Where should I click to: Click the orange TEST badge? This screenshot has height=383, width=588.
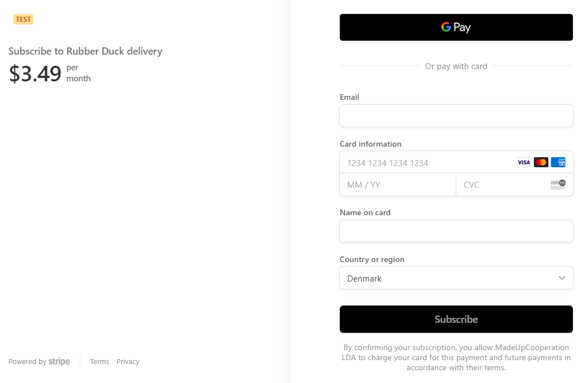coord(23,18)
